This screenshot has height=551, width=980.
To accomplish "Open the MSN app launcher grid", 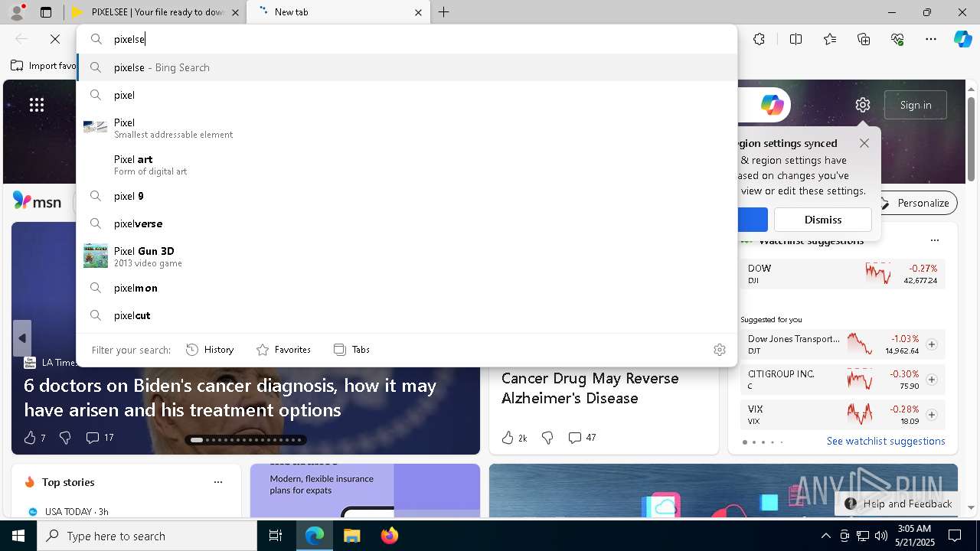I will pos(37,105).
